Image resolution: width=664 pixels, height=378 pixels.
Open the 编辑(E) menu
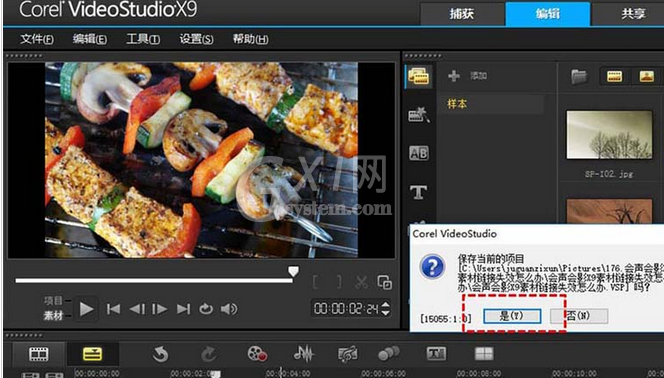(89, 39)
